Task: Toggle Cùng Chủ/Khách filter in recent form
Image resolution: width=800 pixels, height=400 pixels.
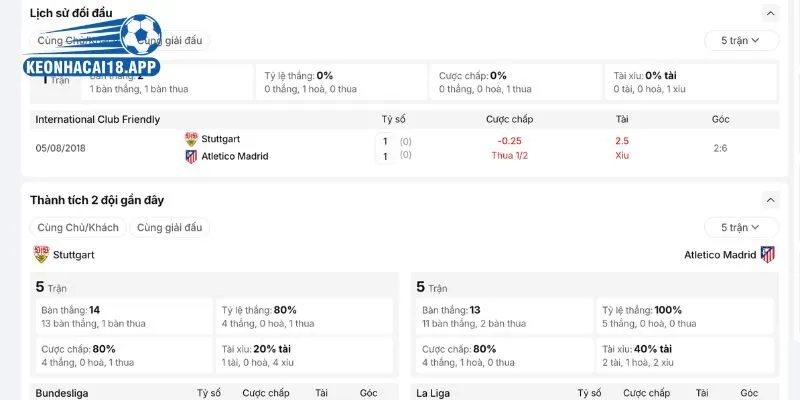Action: pyautogui.click(x=78, y=228)
